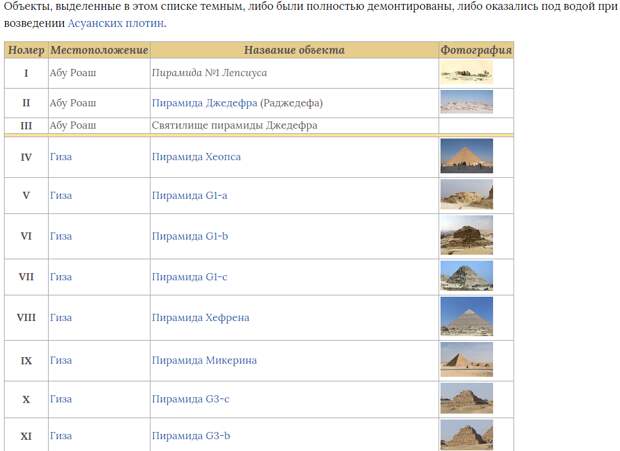Open photo thumbnail of Пирамида №1 Лепсиуса
Screen dimensions: 620x451
pyautogui.click(x=467, y=73)
